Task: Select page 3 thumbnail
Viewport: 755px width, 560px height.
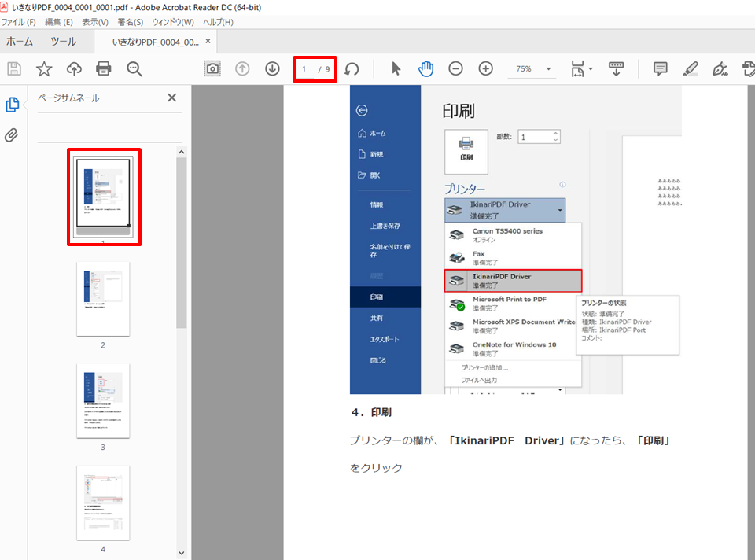Action: [103, 401]
